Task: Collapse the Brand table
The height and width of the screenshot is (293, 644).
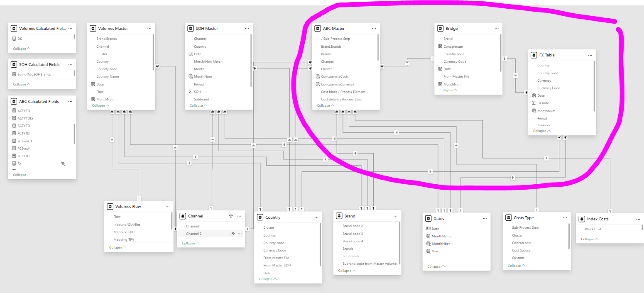Action: 346,271
